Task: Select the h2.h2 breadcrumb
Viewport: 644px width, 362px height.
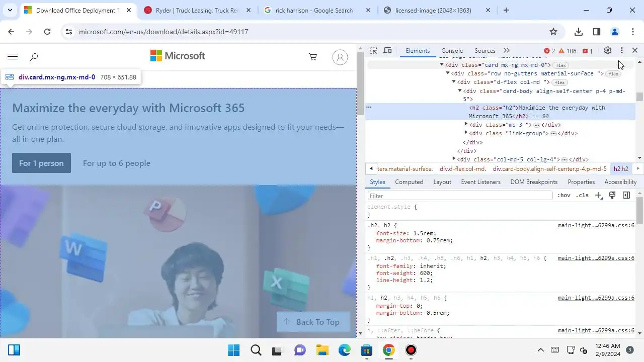Action: click(621, 169)
